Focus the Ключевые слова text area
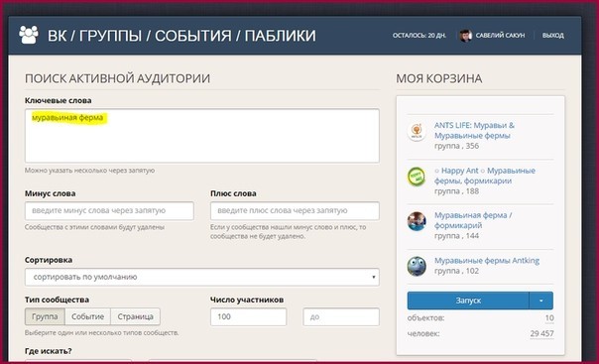The image size is (599, 364). (202, 136)
